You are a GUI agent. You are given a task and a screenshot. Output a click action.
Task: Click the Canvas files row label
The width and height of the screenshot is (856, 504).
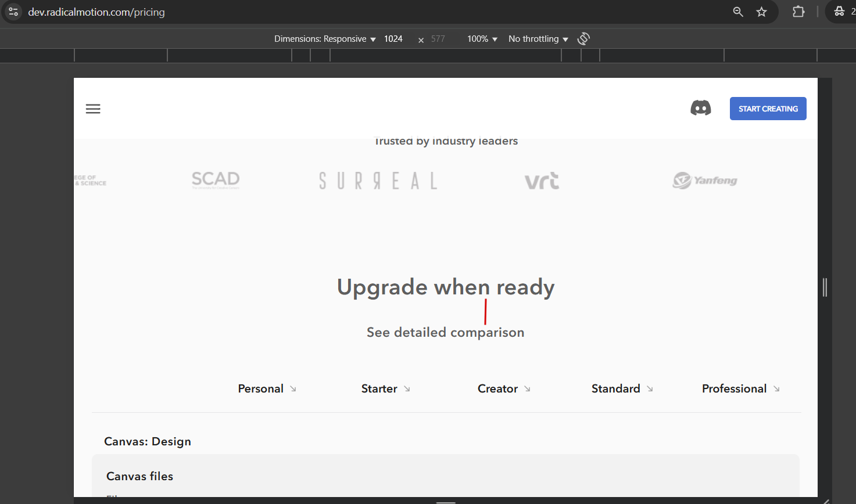(x=139, y=476)
